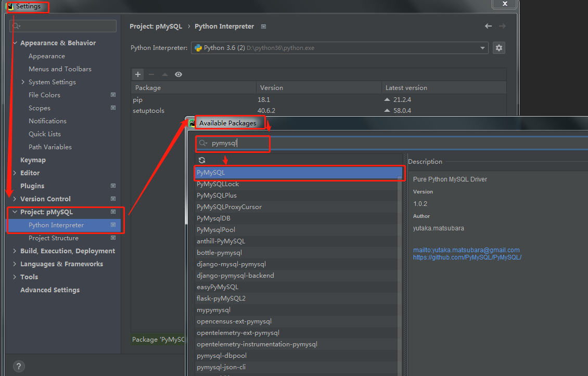The height and width of the screenshot is (376, 588).
Task: Go back with the left arrow
Action: tap(488, 26)
